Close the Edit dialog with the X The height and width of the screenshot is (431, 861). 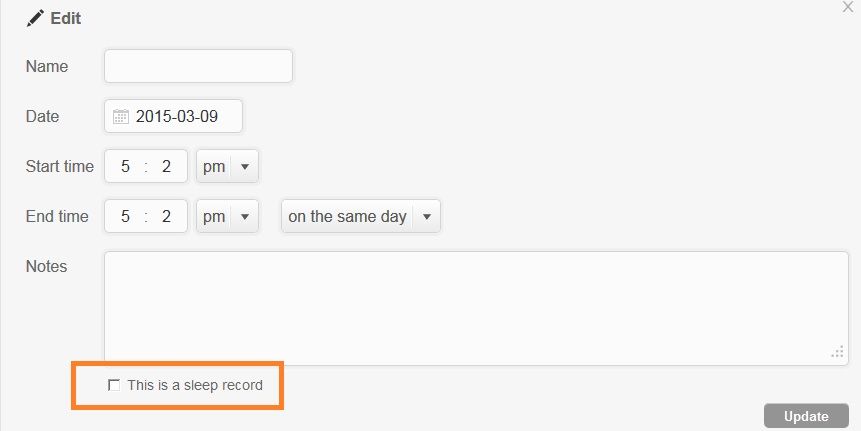(849, 6)
